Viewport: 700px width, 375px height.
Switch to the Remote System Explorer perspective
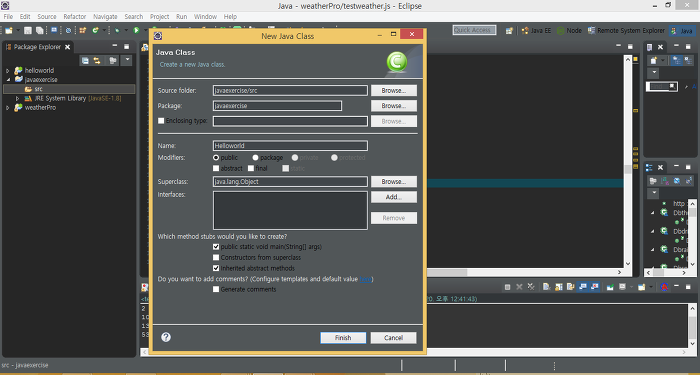(x=626, y=30)
